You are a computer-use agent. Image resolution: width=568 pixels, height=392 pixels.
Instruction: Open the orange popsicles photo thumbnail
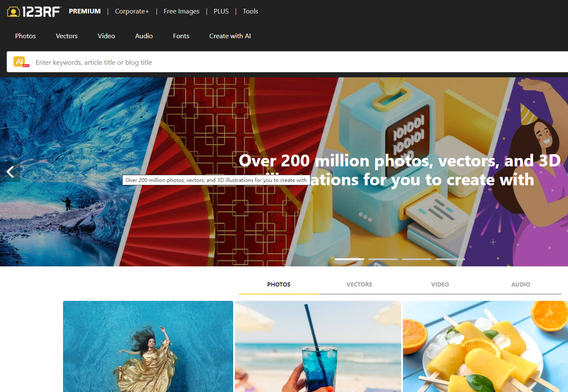pyautogui.click(x=485, y=346)
